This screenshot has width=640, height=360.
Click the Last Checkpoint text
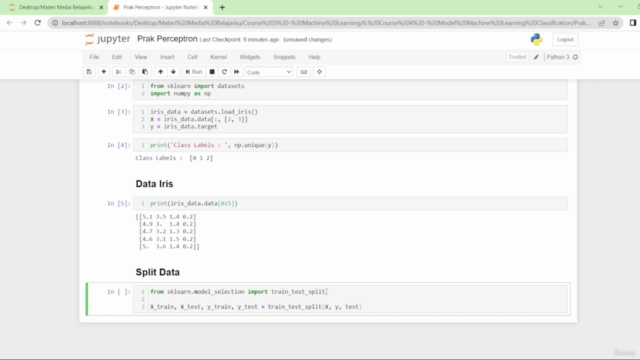click(239, 40)
